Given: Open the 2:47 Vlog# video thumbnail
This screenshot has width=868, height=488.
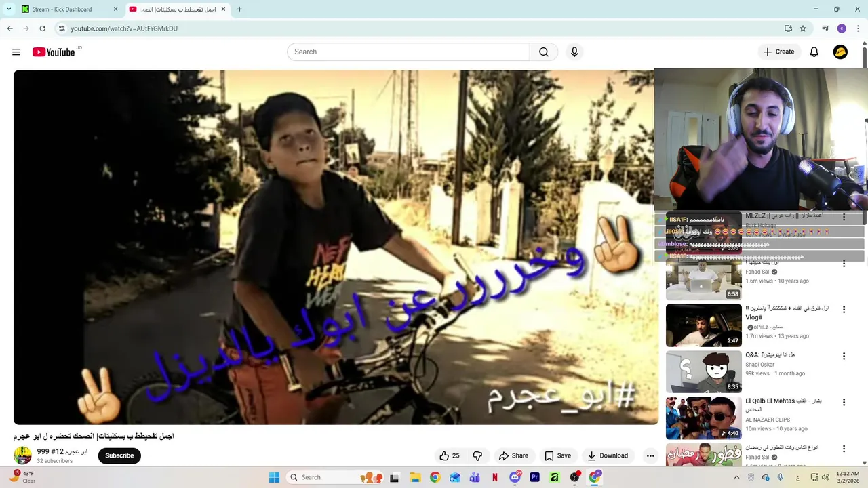Looking at the screenshot, I should point(704,325).
